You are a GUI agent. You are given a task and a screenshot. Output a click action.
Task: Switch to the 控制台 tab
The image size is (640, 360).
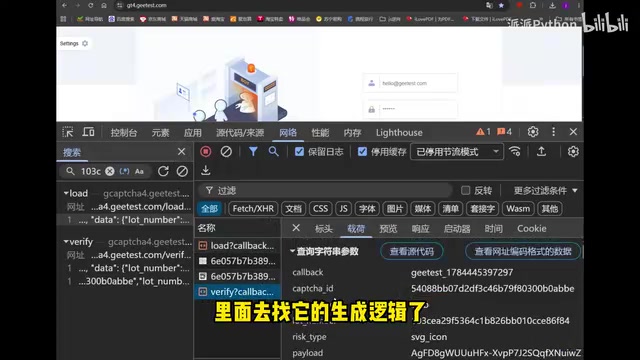(x=124, y=133)
